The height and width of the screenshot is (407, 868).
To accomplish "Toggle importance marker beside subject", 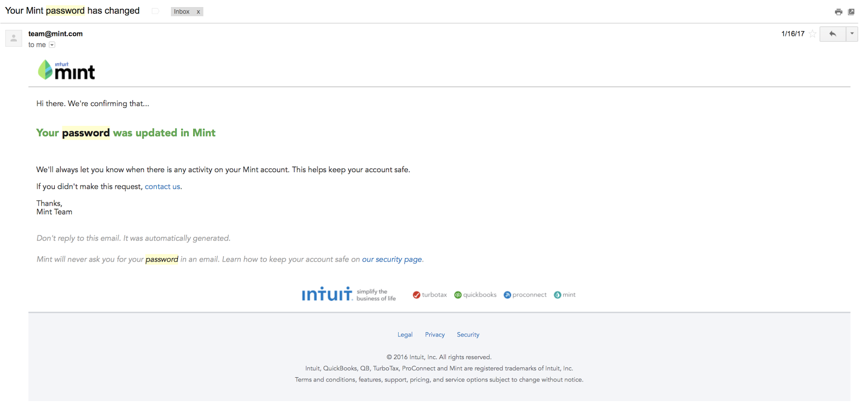I will (155, 11).
